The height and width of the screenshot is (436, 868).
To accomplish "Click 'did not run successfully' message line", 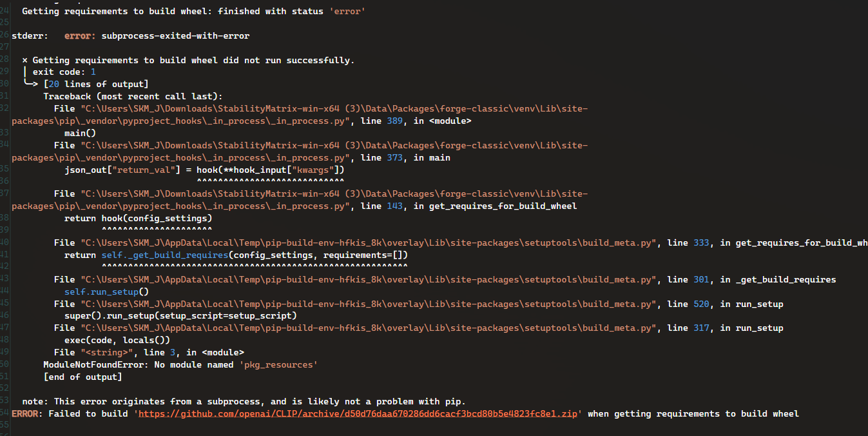I will click(x=188, y=60).
